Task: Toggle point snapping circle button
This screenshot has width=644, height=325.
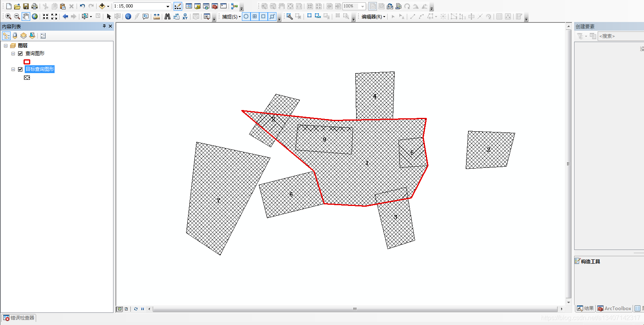Action: 246,17
